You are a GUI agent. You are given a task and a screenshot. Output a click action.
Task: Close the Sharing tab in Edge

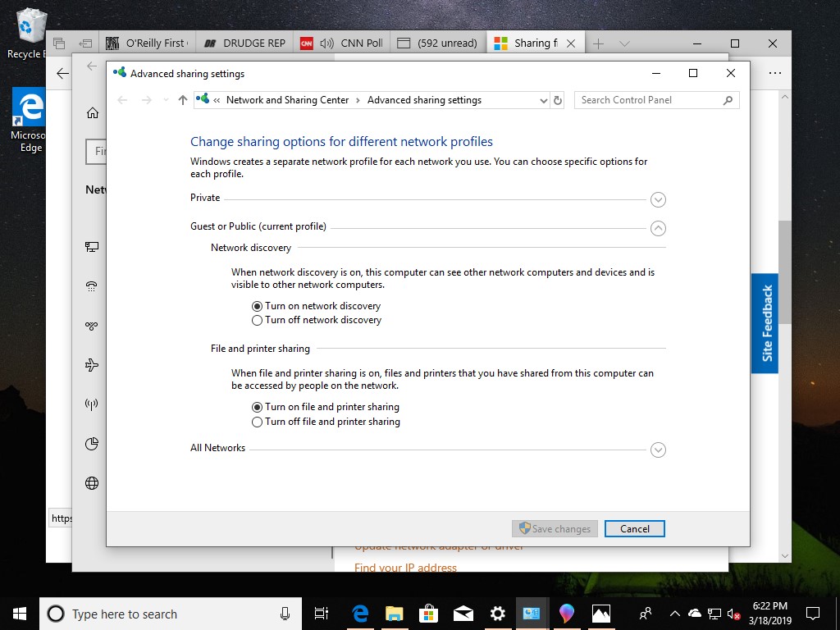pyautogui.click(x=571, y=43)
